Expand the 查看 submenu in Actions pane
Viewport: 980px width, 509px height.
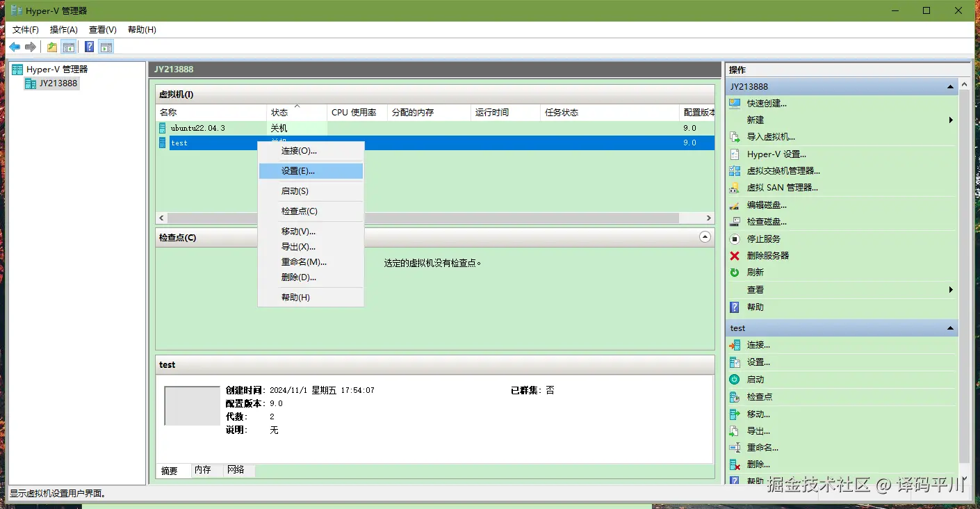[x=951, y=289]
